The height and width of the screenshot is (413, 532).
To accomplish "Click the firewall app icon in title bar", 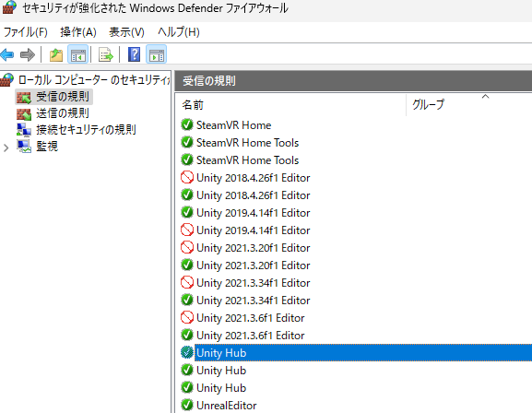I will [9, 7].
